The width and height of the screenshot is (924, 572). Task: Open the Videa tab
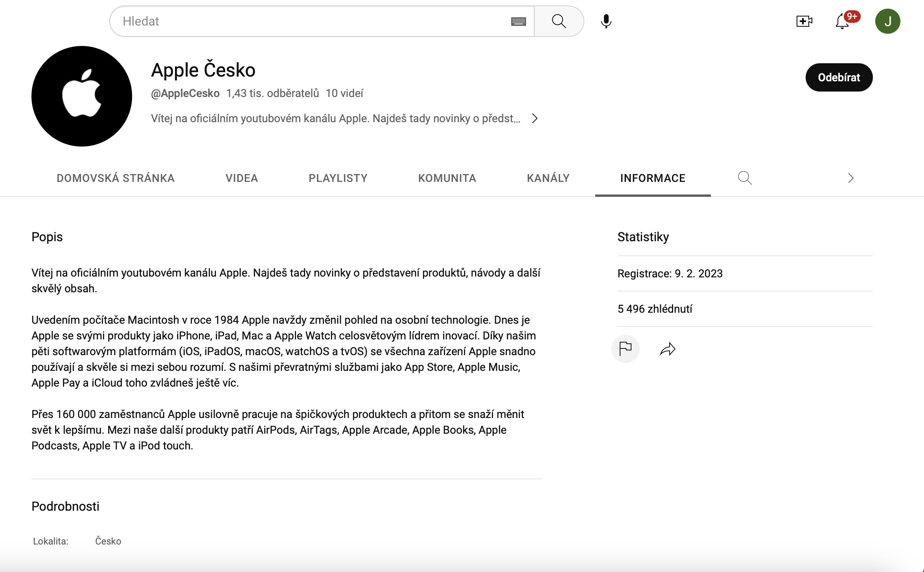coord(242,178)
